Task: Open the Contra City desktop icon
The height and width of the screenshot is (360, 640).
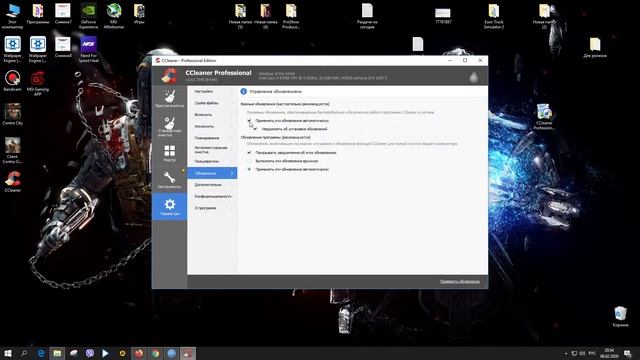Action: coord(13,114)
